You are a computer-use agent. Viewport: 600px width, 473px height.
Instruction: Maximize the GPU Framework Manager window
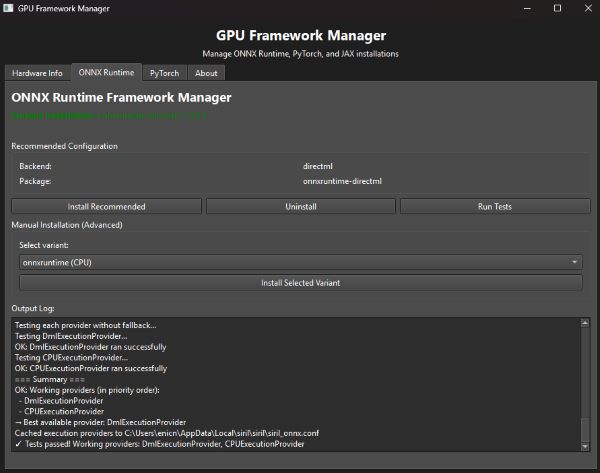tap(557, 8)
